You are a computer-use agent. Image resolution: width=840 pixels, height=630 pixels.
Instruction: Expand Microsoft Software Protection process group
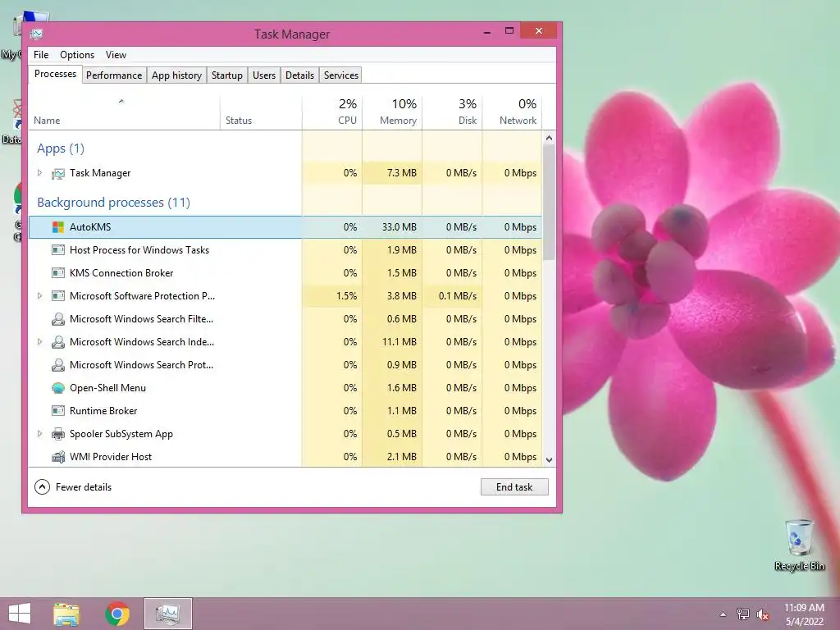tap(39, 295)
